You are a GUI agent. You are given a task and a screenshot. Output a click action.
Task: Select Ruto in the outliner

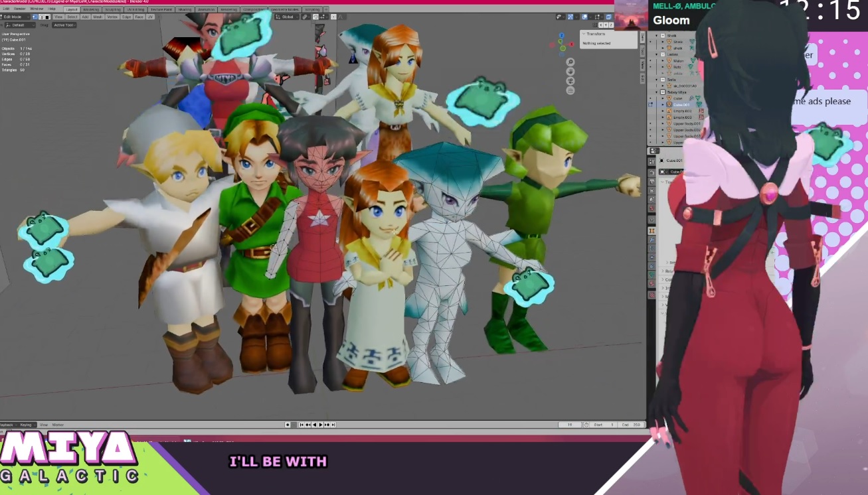click(677, 67)
